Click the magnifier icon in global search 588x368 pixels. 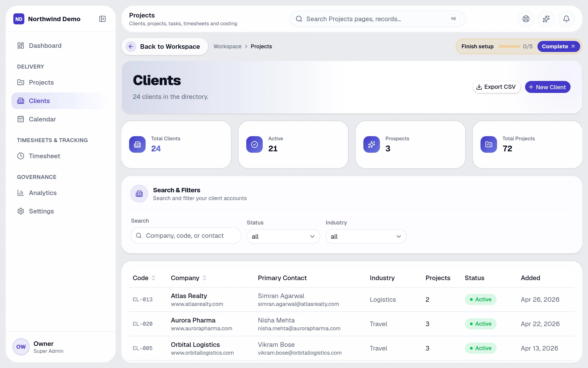coord(299,19)
